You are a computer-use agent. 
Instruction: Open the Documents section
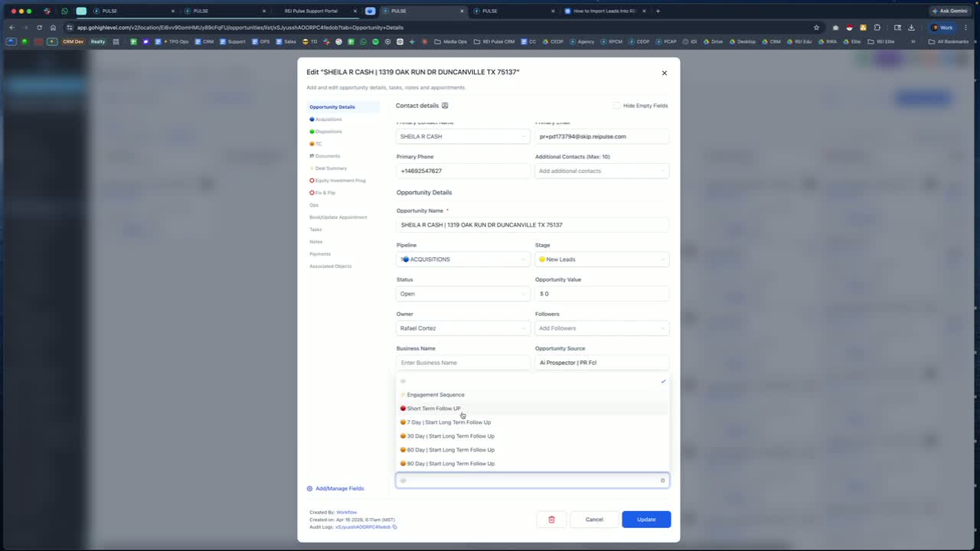[x=325, y=156]
